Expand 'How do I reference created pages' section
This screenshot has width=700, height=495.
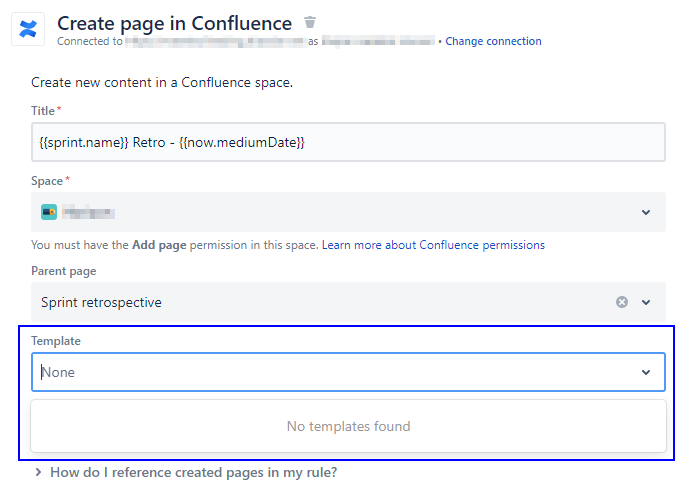(x=186, y=472)
